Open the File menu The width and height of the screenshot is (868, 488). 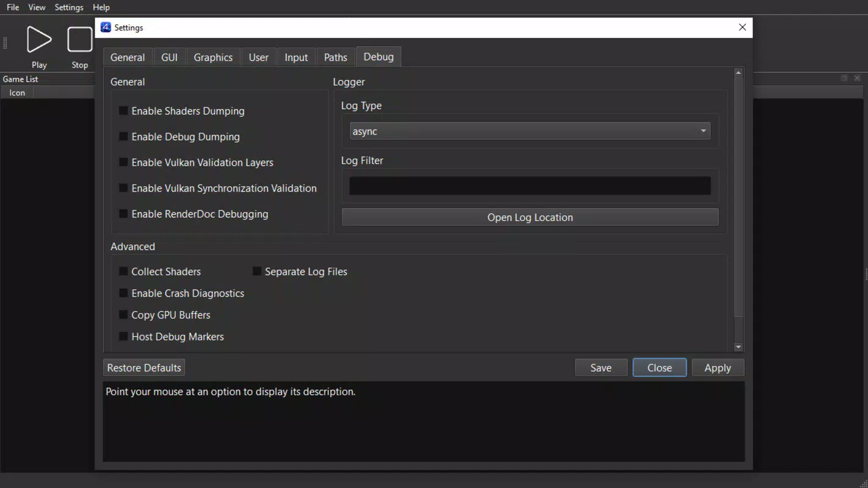13,7
